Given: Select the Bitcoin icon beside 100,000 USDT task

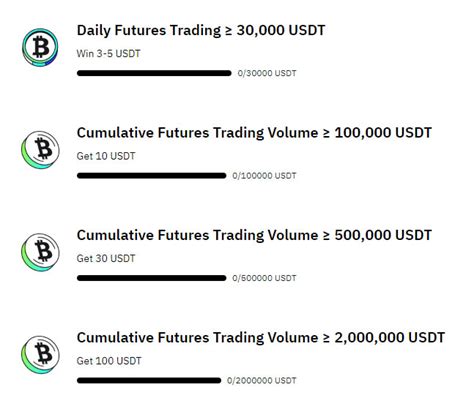Looking at the screenshot, I should tap(40, 150).
